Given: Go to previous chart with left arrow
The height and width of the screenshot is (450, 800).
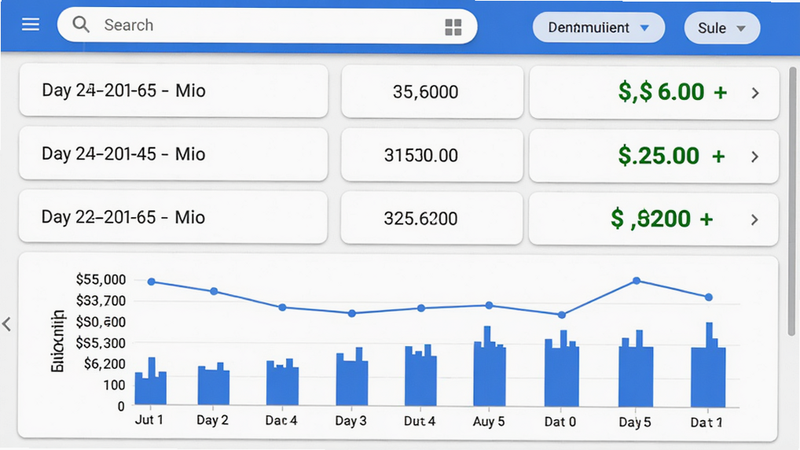Looking at the screenshot, I should pyautogui.click(x=7, y=324).
